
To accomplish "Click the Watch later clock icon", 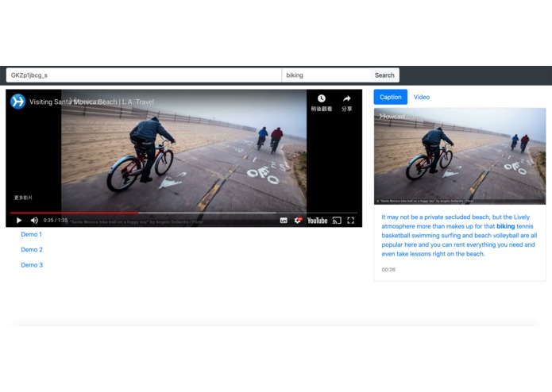I will click(322, 98).
